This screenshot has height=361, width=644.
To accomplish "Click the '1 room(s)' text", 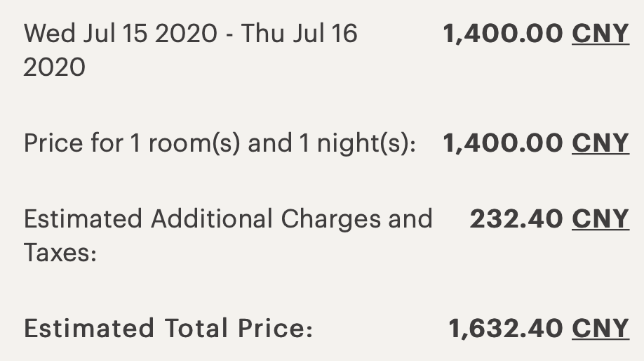I will pyautogui.click(x=185, y=143).
